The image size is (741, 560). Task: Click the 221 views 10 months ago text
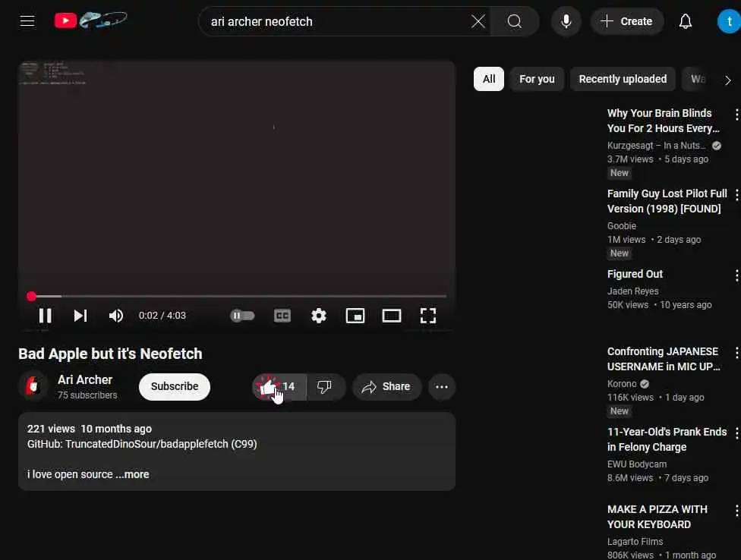[x=90, y=429]
